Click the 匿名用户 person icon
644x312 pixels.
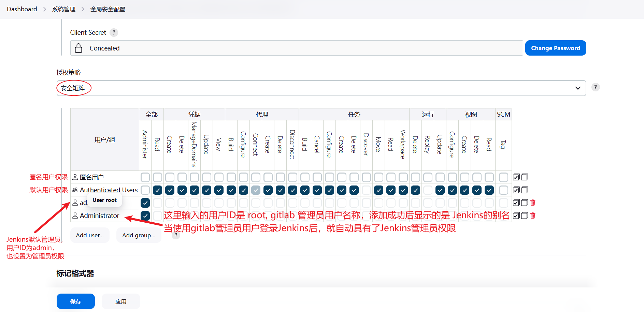(75, 177)
